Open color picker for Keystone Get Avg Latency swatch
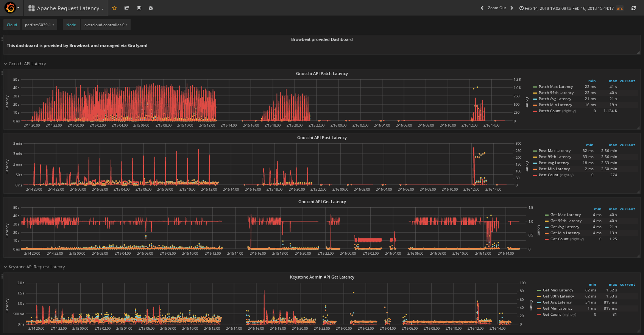644x335 pixels. point(539,303)
